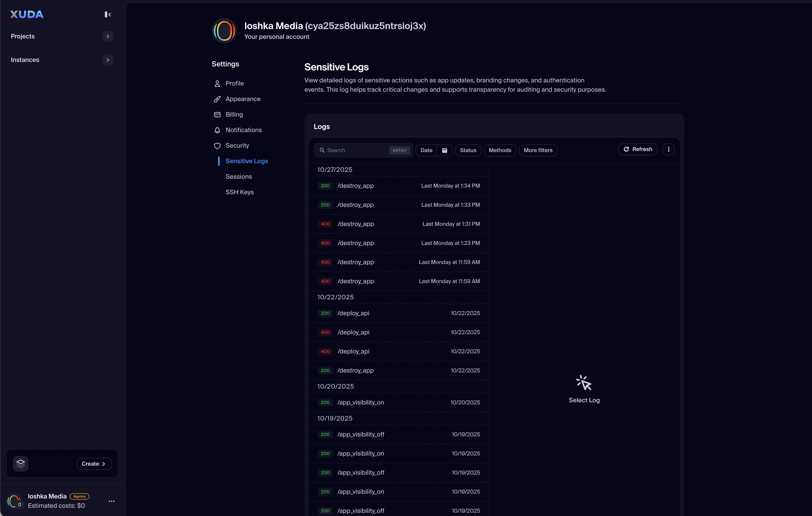Switch to the Sessions tab

click(x=238, y=177)
